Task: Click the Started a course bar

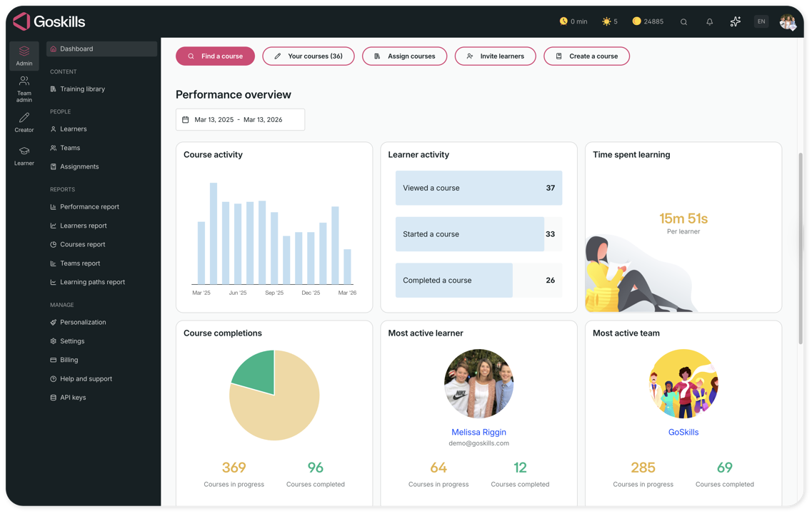Action: 470,234
